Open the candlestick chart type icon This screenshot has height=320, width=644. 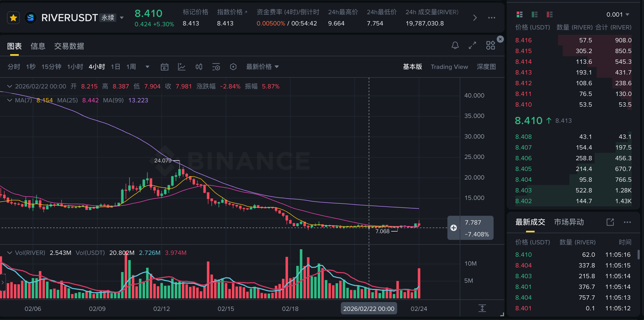(x=199, y=67)
